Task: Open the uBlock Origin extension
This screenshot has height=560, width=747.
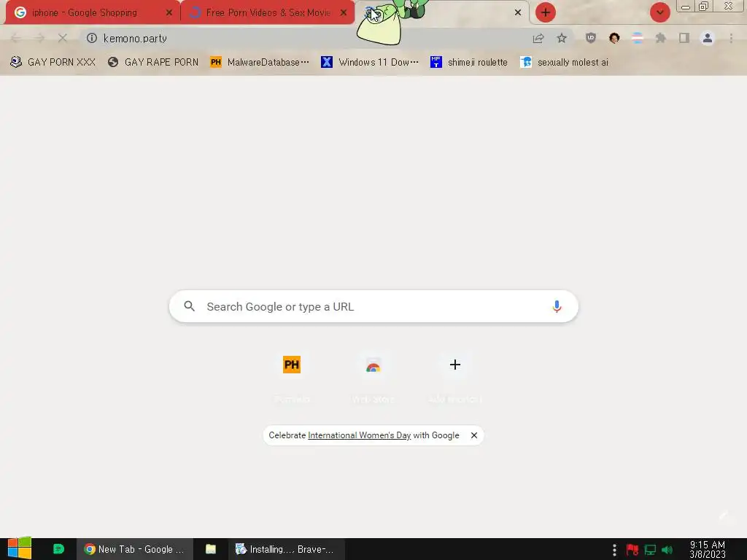Action: [591, 38]
